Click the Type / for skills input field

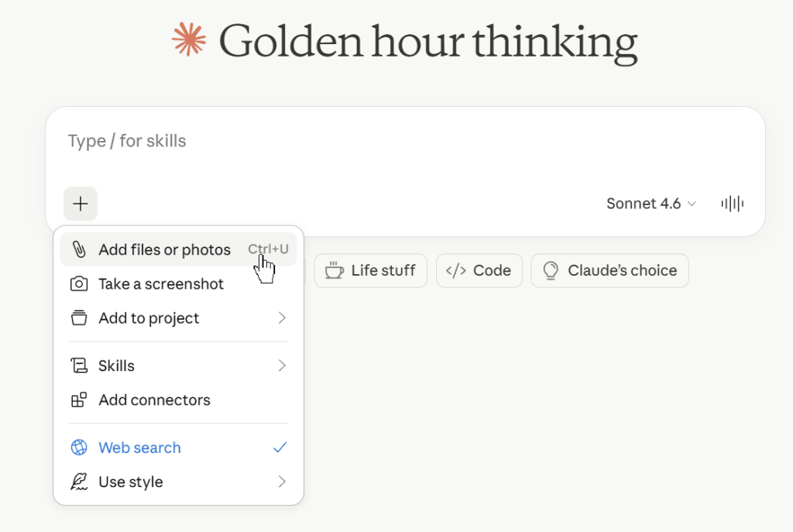[310, 141]
